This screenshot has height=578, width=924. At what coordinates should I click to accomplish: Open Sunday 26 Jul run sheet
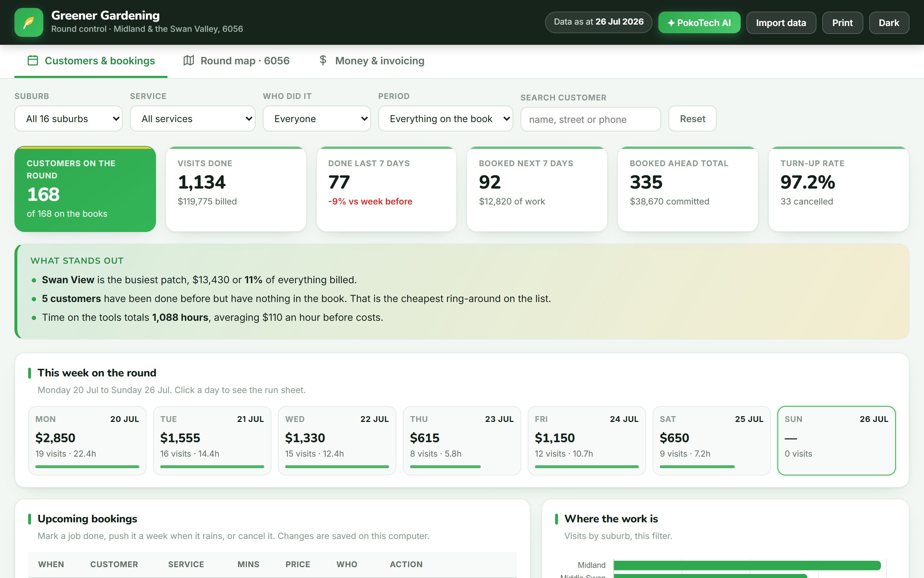coord(837,440)
